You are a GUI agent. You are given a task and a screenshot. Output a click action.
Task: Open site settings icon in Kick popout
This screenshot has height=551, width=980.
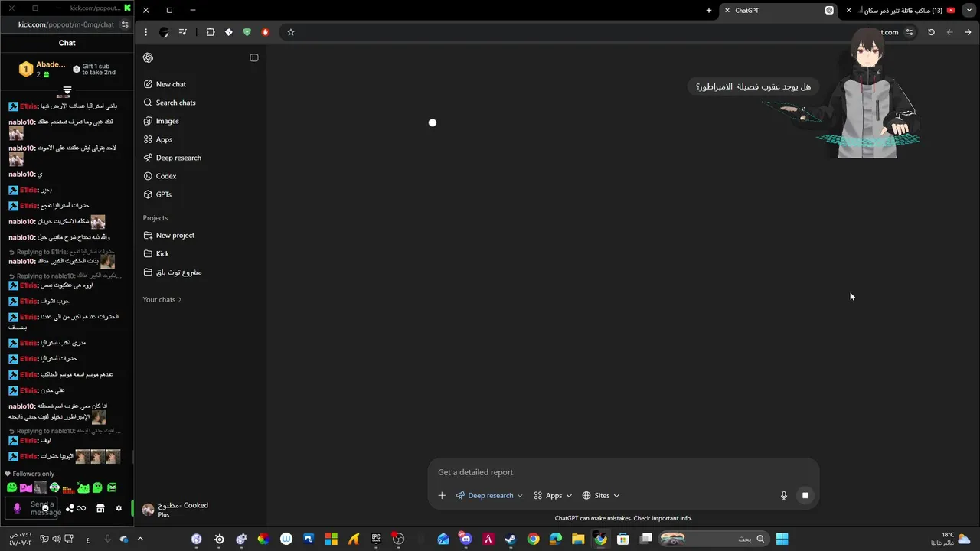pyautogui.click(x=125, y=24)
